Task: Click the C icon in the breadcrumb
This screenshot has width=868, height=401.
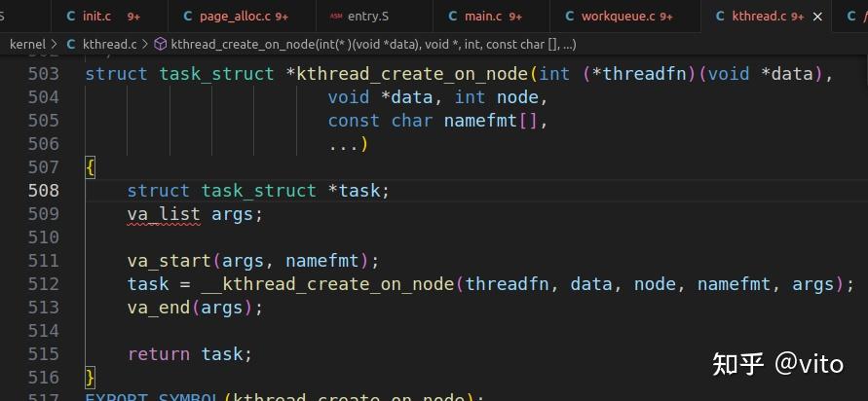Action: pos(71,44)
